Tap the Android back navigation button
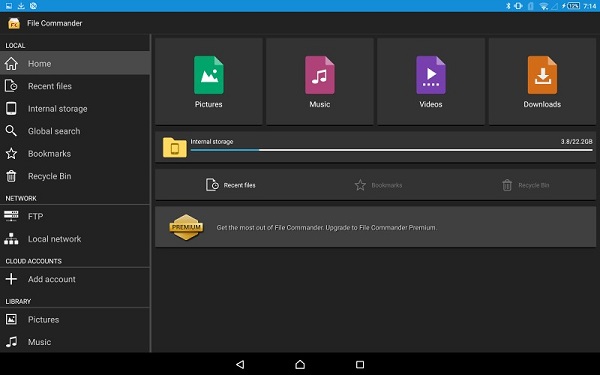The image size is (600, 375). pos(240,364)
